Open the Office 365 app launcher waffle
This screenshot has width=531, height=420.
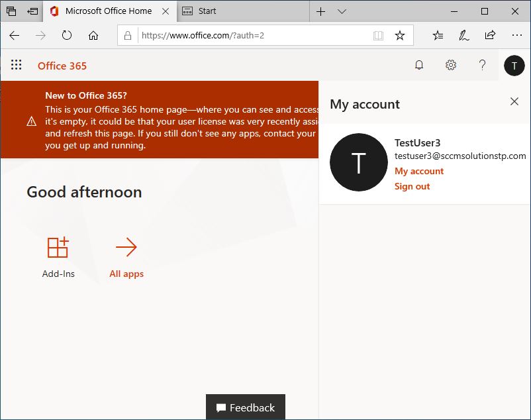pyautogui.click(x=17, y=65)
